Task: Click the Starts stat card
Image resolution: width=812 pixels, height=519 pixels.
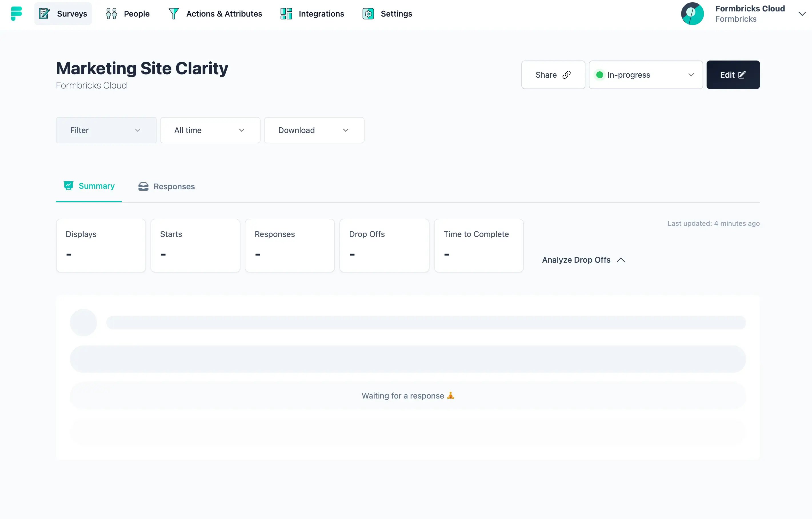Action: point(195,245)
